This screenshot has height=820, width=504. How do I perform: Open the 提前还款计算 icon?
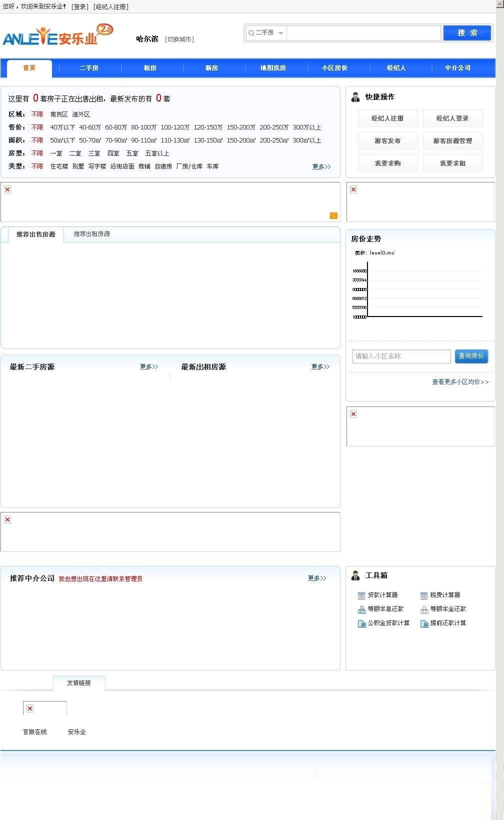point(424,623)
